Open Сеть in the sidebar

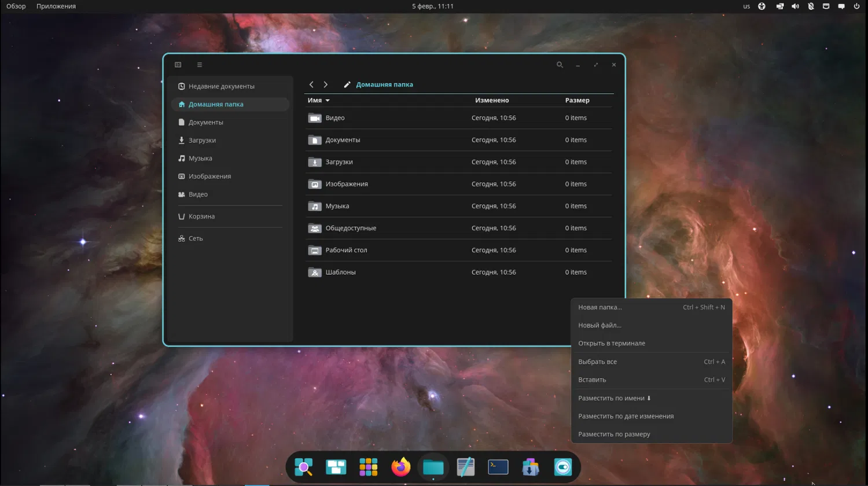[x=230, y=238]
